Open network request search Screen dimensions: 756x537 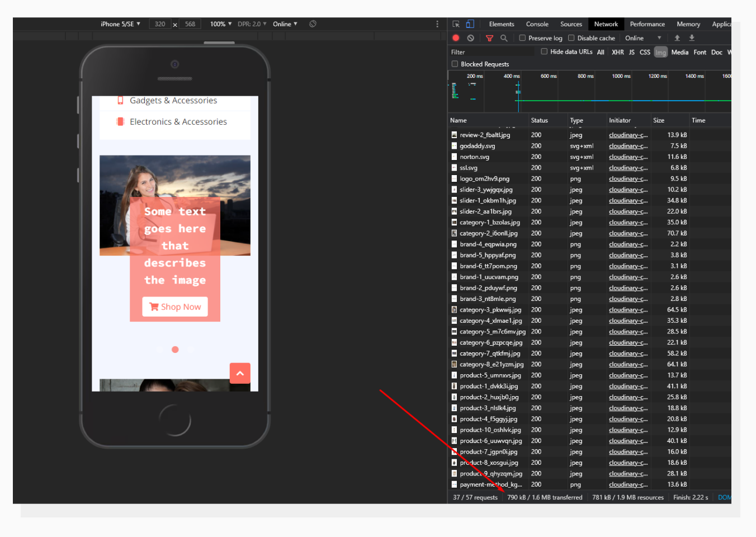pos(504,37)
